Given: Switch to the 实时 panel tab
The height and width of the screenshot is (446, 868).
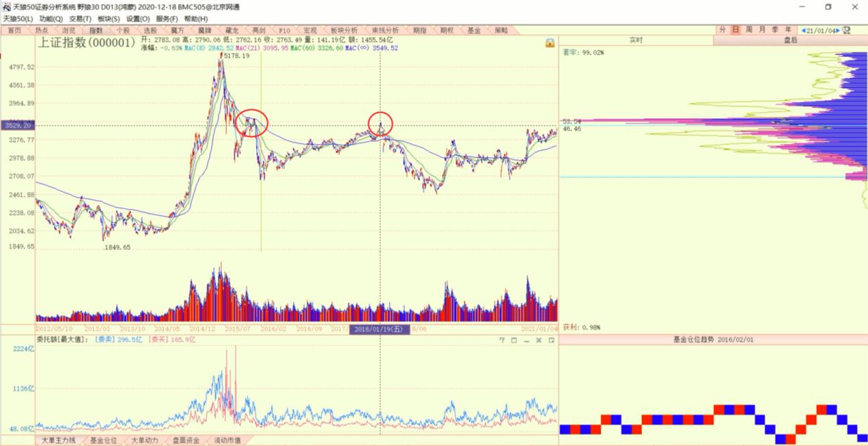Looking at the screenshot, I should click(636, 40).
